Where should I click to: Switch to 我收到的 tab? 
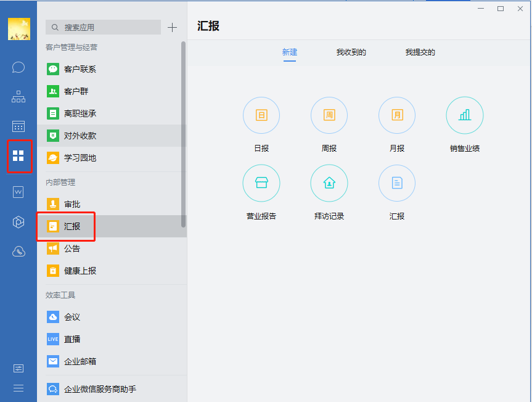point(351,52)
